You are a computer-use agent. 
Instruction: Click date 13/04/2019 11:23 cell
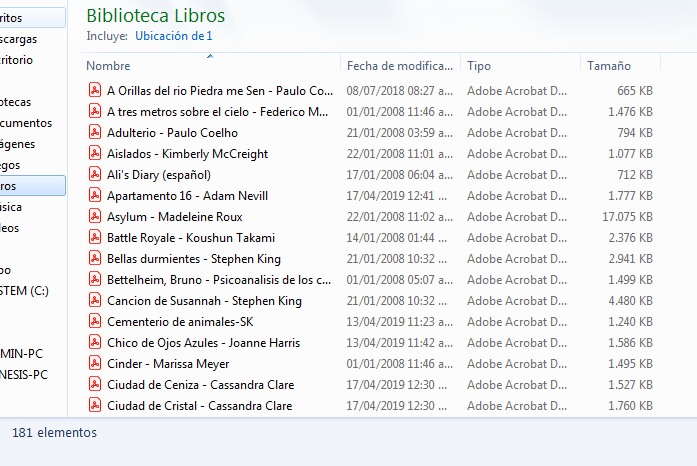400,321
